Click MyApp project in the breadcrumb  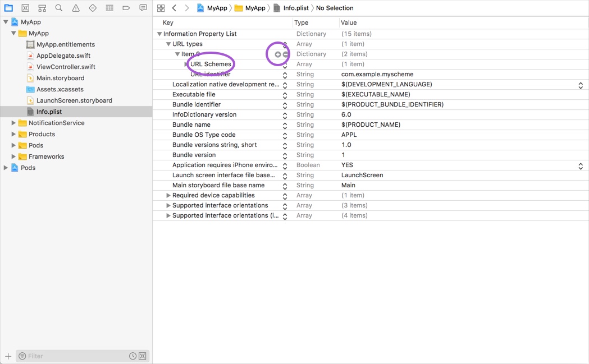coord(212,8)
